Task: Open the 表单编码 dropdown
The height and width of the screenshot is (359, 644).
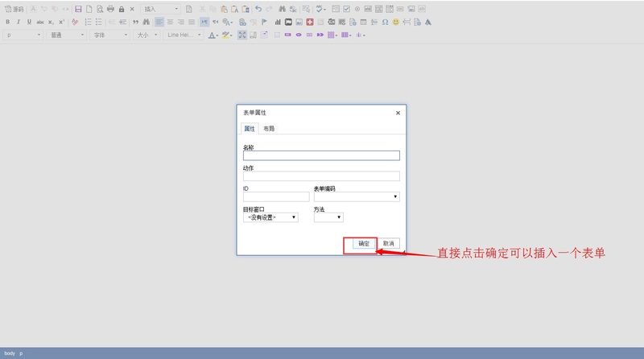Action: [x=356, y=196]
